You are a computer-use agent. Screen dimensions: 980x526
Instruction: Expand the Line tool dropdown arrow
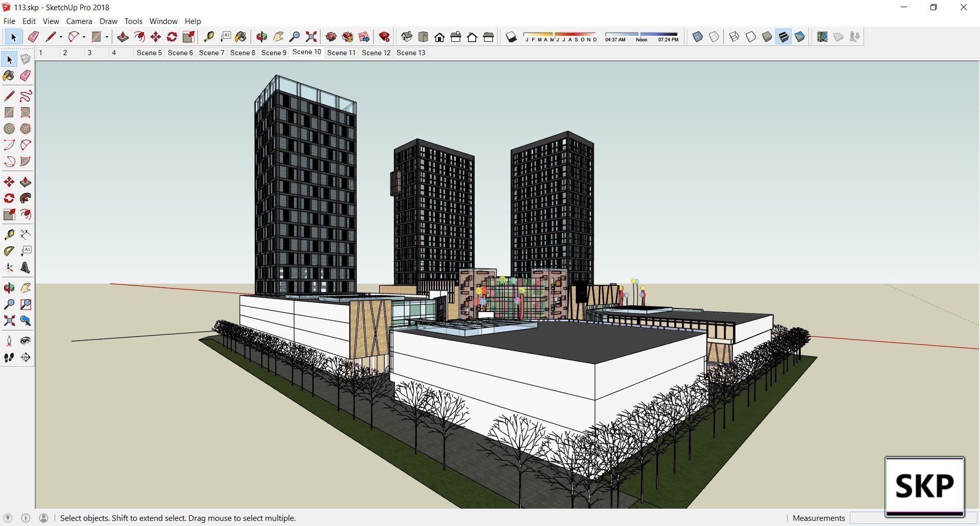click(x=61, y=37)
